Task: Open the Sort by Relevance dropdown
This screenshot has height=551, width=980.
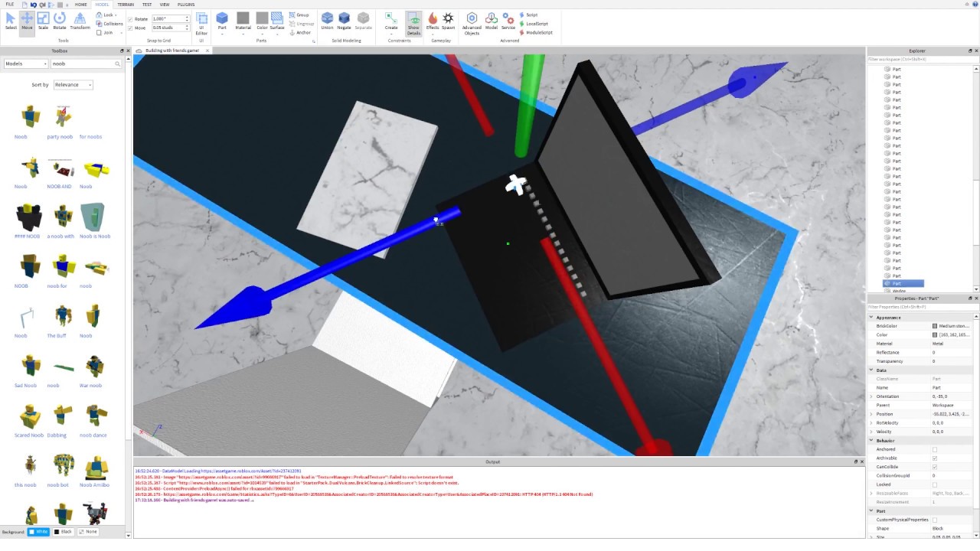Action: click(x=73, y=85)
